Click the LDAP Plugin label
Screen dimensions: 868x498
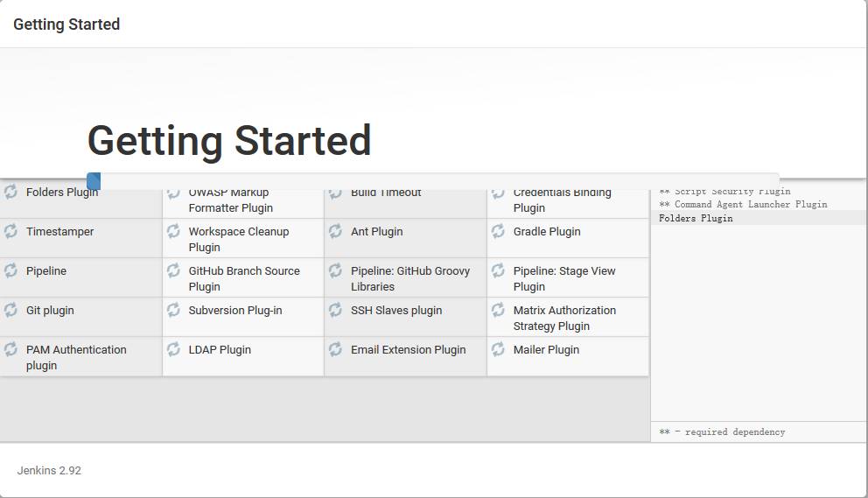[220, 349]
